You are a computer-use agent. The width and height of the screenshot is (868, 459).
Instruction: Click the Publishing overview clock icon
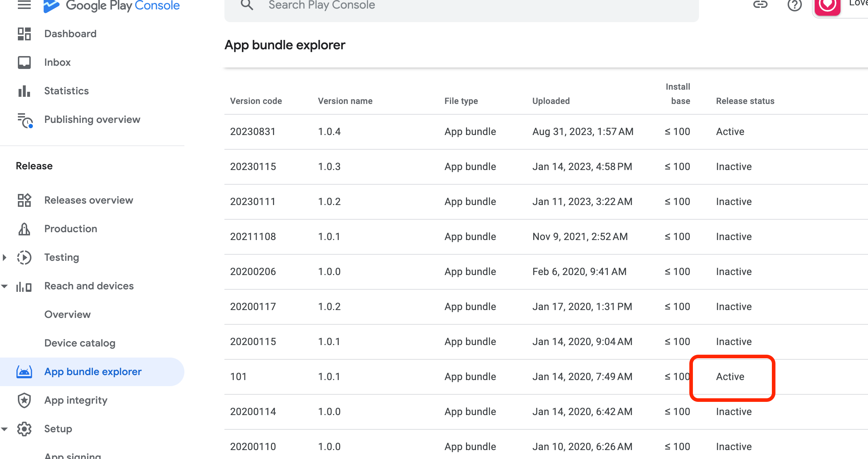[25, 120]
